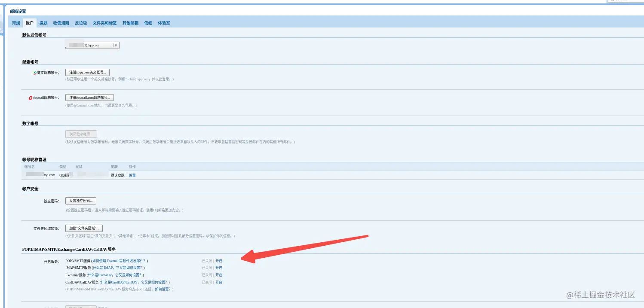Click the CardDAV/CalDAV服务 row text
This screenshot has height=308, width=644.
tap(82, 282)
